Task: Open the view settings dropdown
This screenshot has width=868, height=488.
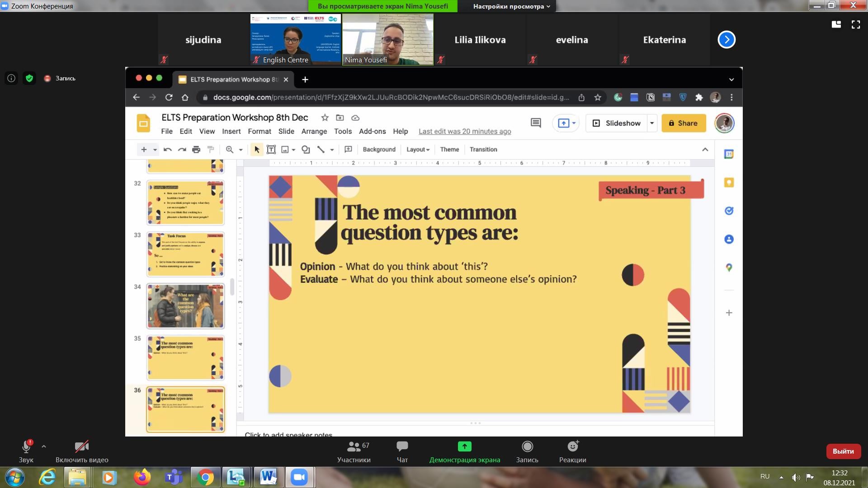Action: point(511,6)
